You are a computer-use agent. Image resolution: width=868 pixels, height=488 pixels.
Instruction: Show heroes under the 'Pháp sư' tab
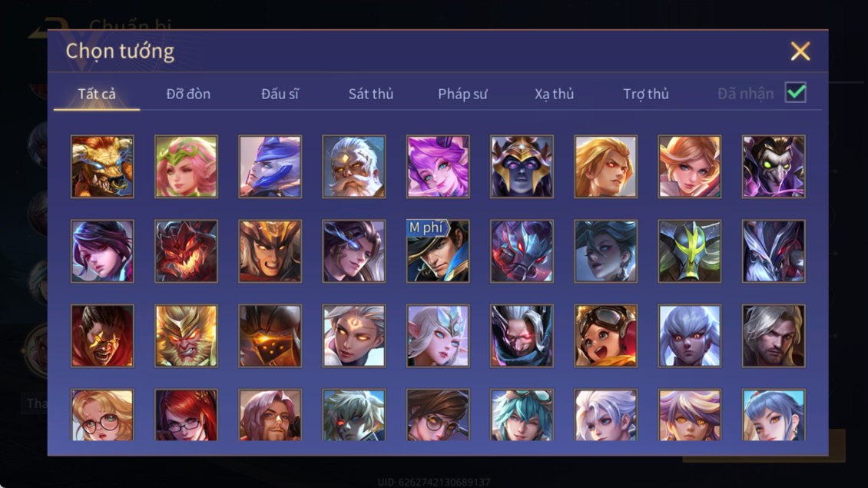(x=462, y=94)
